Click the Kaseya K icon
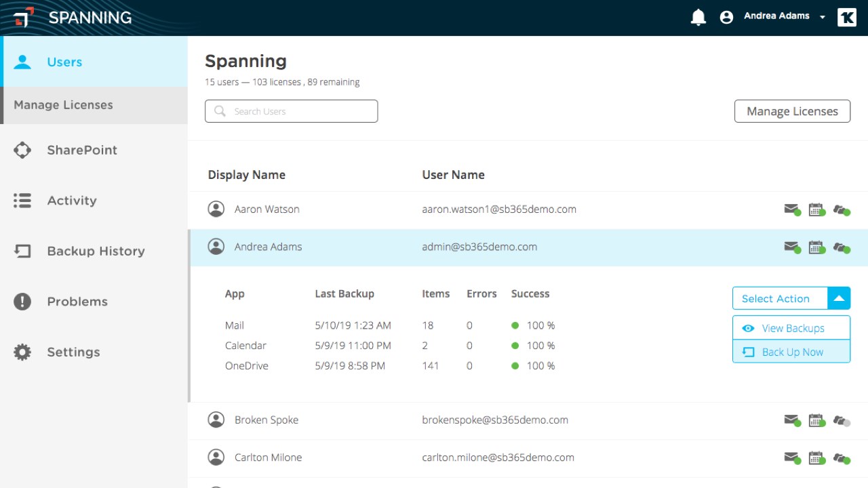The width and height of the screenshot is (868, 488). [x=847, y=17]
